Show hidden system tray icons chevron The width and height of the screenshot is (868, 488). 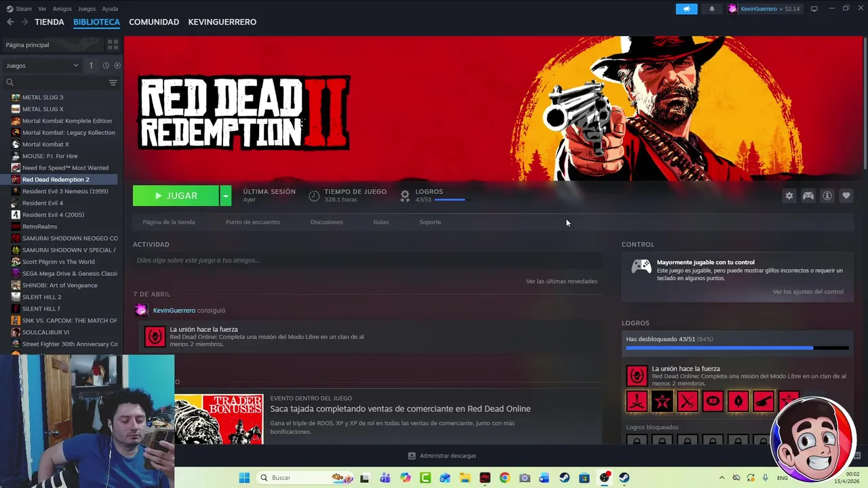[x=722, y=478]
